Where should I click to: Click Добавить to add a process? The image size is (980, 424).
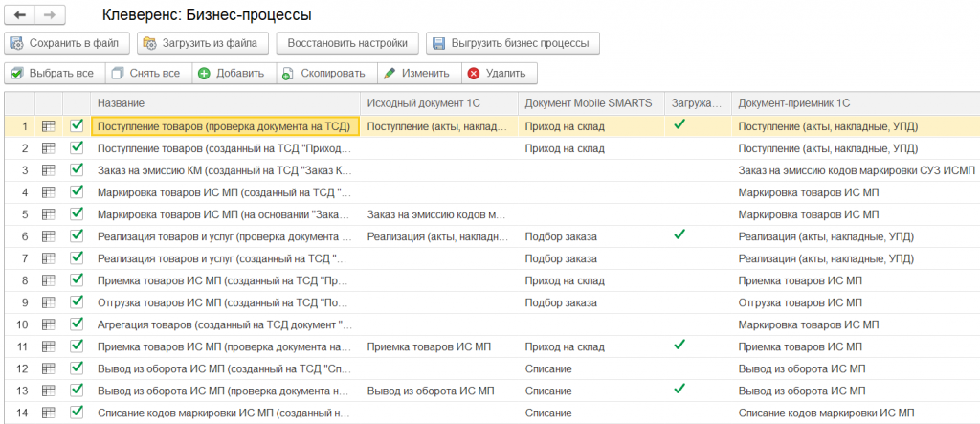(234, 73)
